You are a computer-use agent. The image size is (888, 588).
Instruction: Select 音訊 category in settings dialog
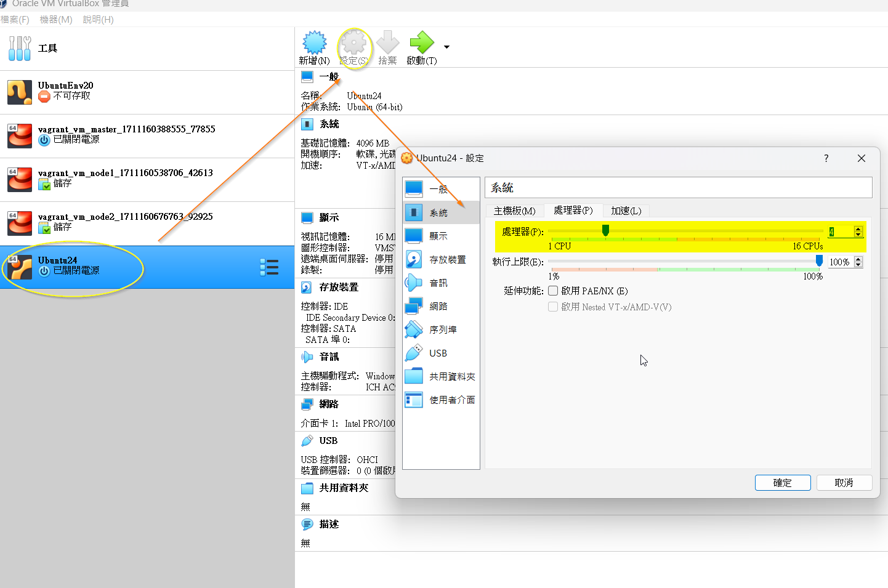click(x=441, y=283)
